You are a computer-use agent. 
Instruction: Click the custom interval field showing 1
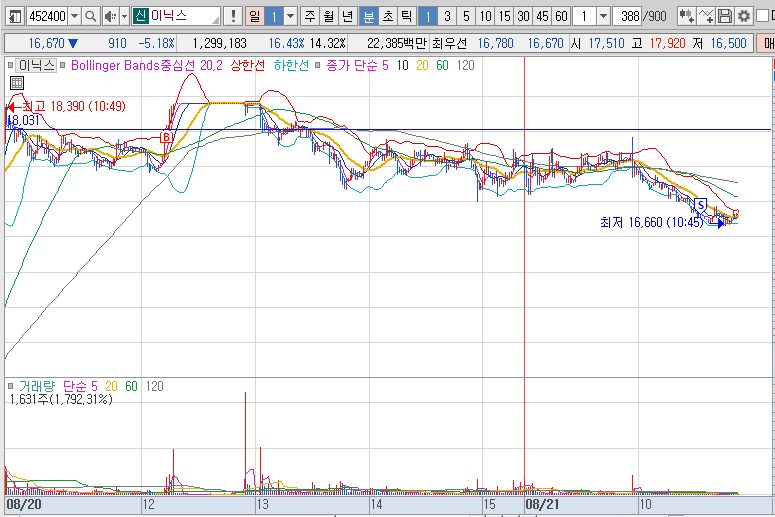tap(585, 16)
